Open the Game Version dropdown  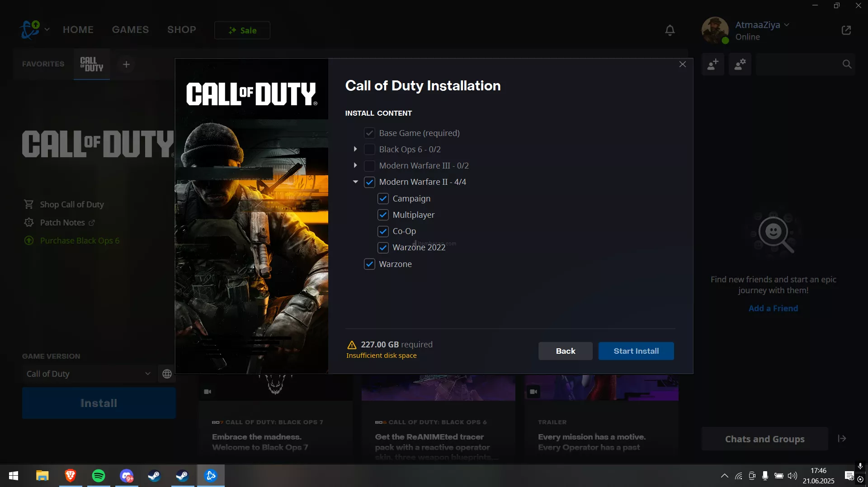89,374
